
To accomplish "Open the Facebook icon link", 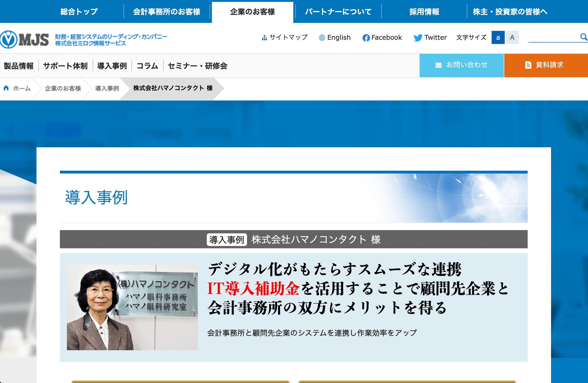I will click(366, 38).
